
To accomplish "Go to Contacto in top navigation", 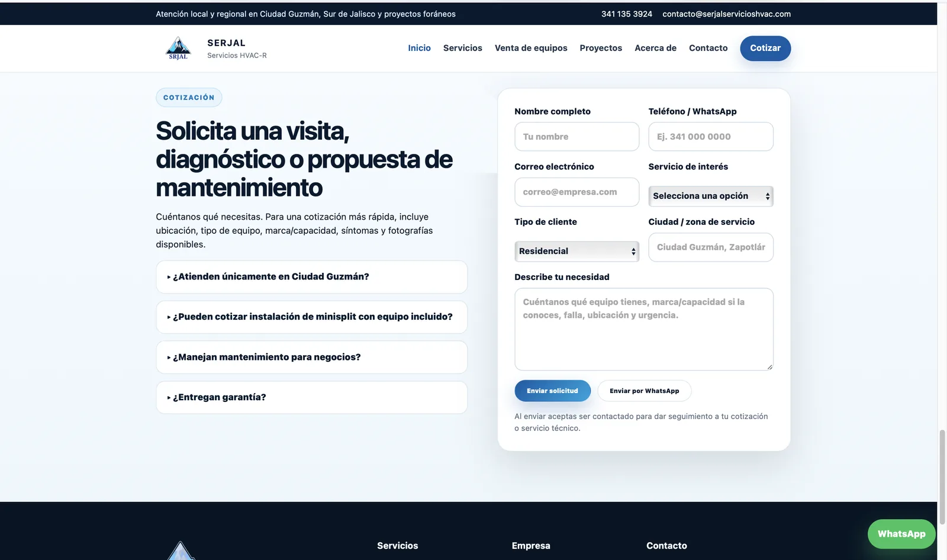I will 708,48.
